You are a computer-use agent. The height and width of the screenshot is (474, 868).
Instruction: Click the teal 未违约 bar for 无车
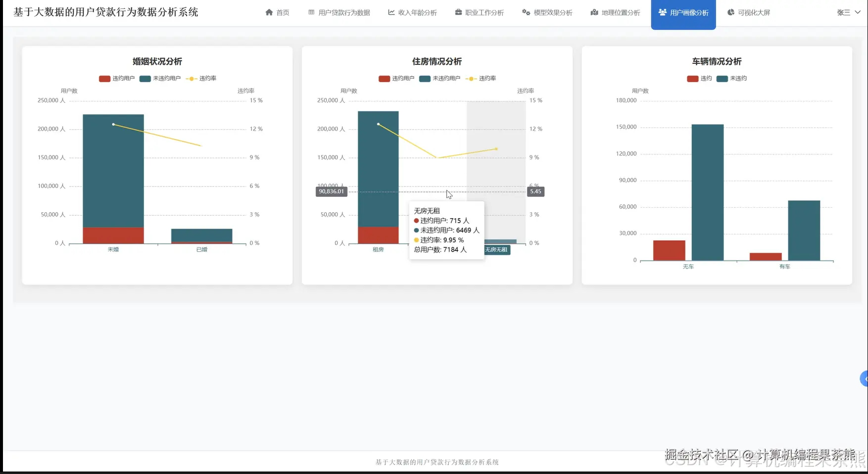tap(708, 192)
